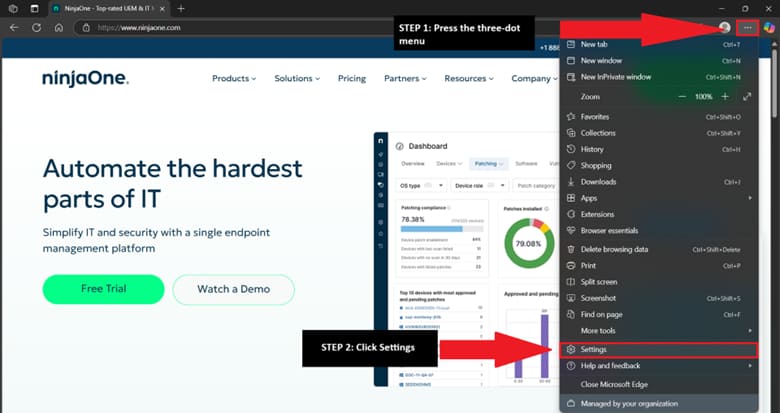Image resolution: width=780 pixels, height=413 pixels.
Task: Expand the Company navigation dropdown
Action: point(534,79)
